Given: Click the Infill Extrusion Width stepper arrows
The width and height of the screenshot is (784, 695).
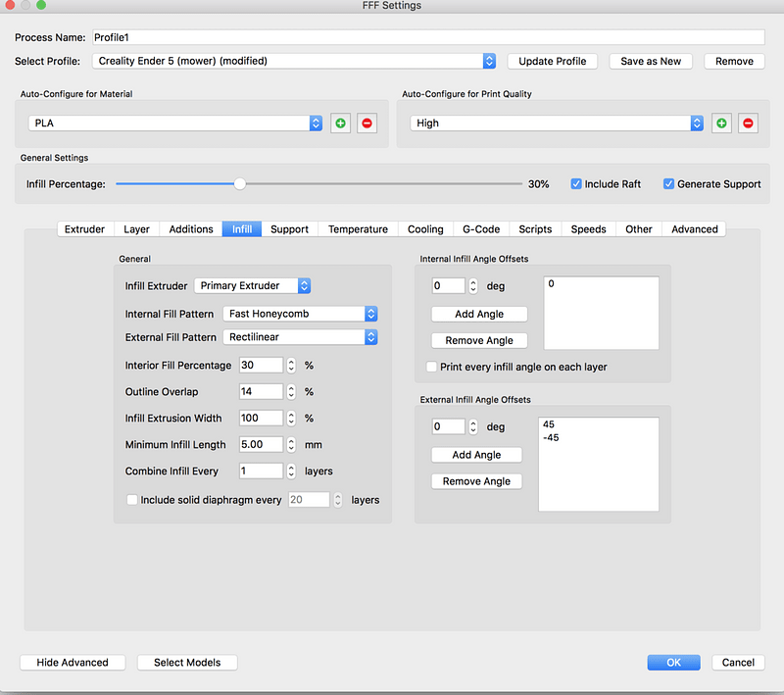Looking at the screenshot, I should pyautogui.click(x=291, y=418).
